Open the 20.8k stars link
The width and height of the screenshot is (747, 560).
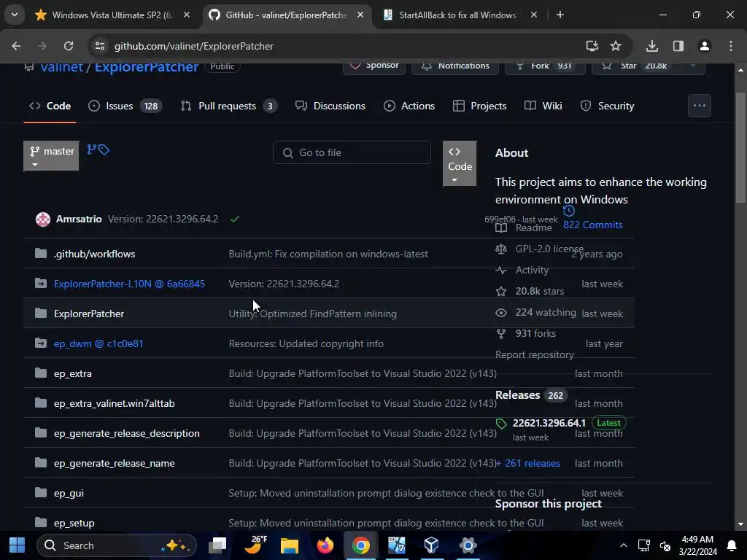(x=530, y=291)
